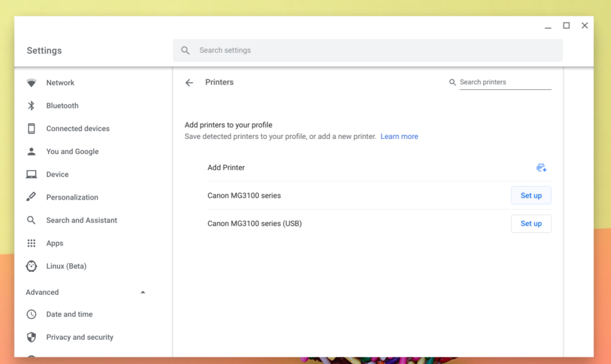This screenshot has width=611, height=364.
Task: Open Privacy and security settings
Action: [x=80, y=337]
